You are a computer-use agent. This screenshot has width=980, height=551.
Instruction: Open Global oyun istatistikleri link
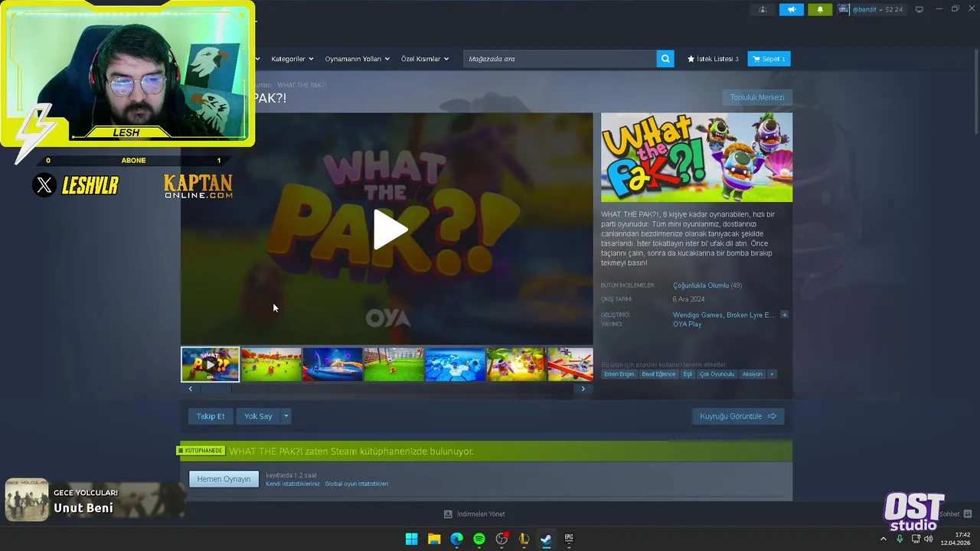356,484
